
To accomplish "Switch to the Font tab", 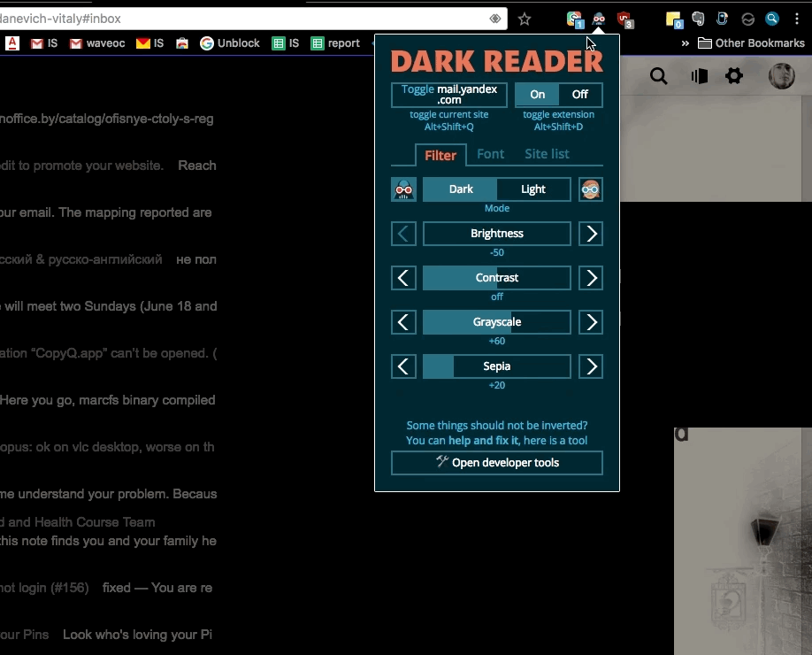I will tap(490, 154).
